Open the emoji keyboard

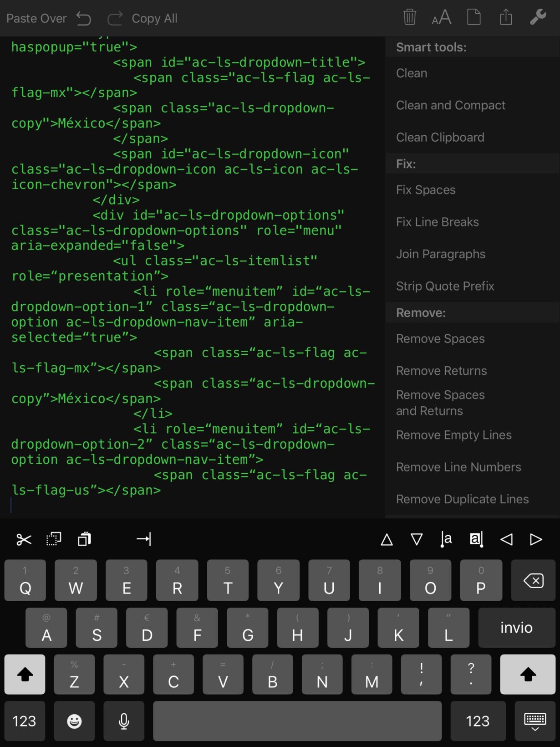(x=74, y=721)
